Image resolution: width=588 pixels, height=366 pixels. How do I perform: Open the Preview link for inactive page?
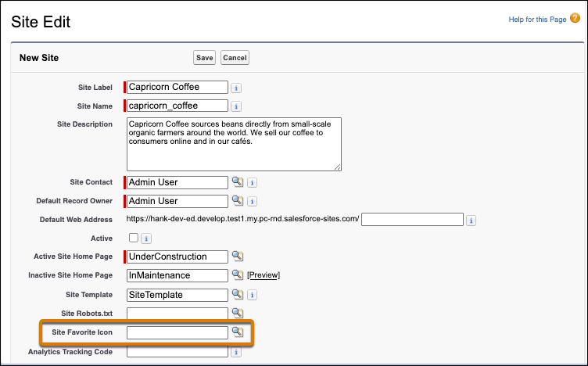[264, 274]
